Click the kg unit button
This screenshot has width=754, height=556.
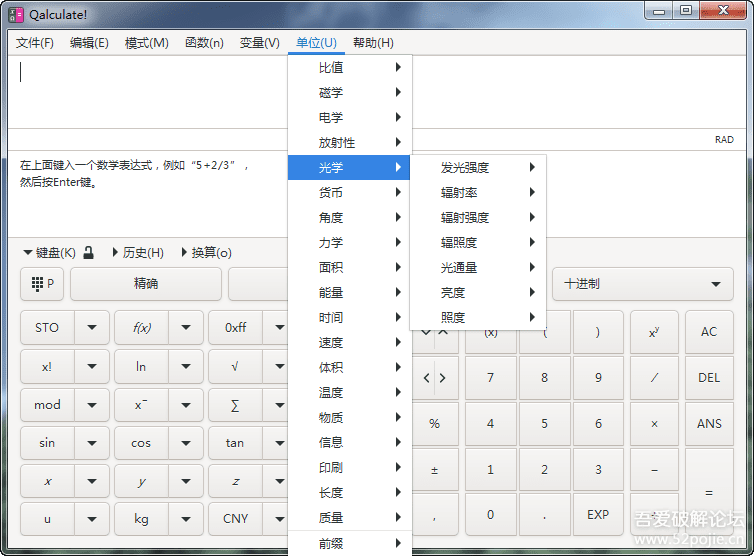pyautogui.click(x=141, y=519)
